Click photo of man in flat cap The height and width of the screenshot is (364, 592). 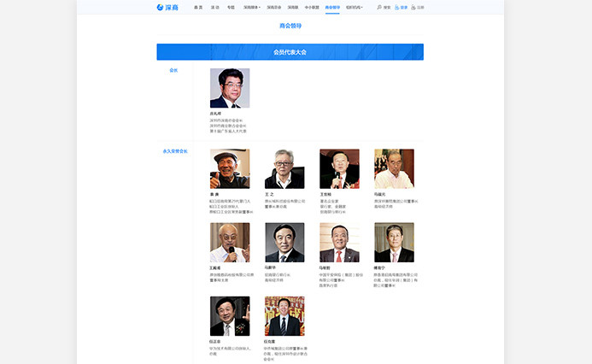230,169
